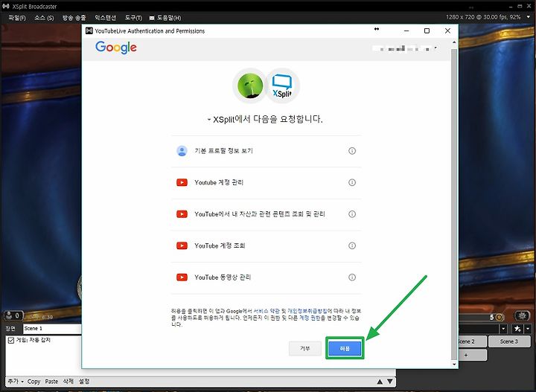Click the Paste button under sources
536x392 pixels.
[x=51, y=382]
